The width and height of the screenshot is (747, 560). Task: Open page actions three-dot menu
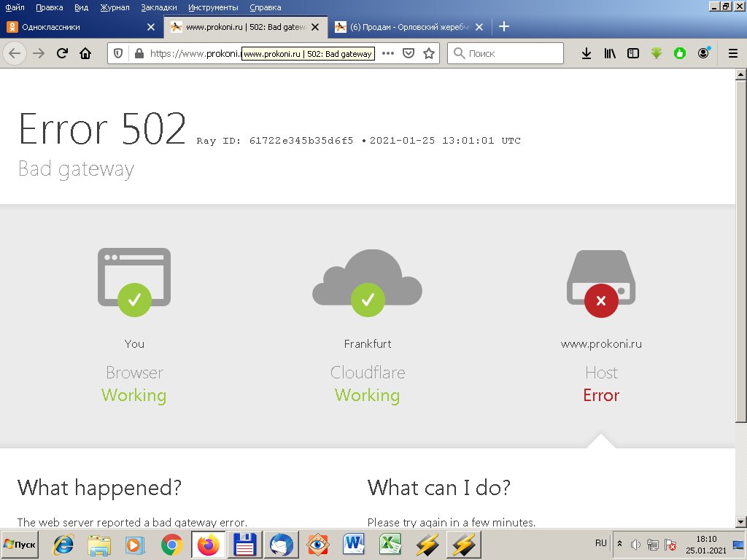(x=388, y=53)
